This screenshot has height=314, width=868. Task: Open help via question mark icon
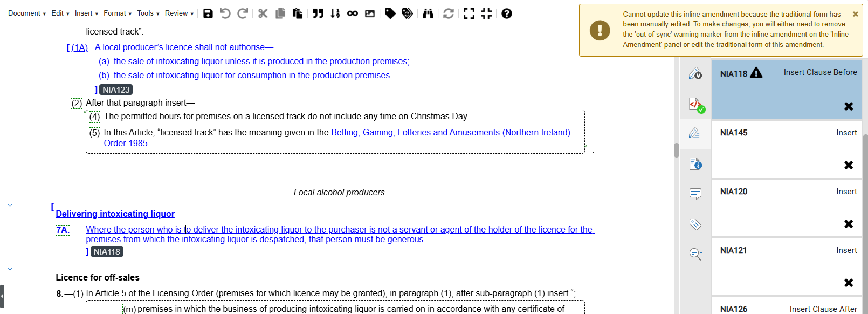[507, 13]
